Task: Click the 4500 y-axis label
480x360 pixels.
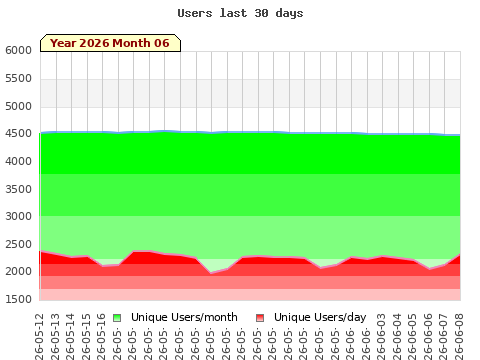Action: (x=18, y=133)
